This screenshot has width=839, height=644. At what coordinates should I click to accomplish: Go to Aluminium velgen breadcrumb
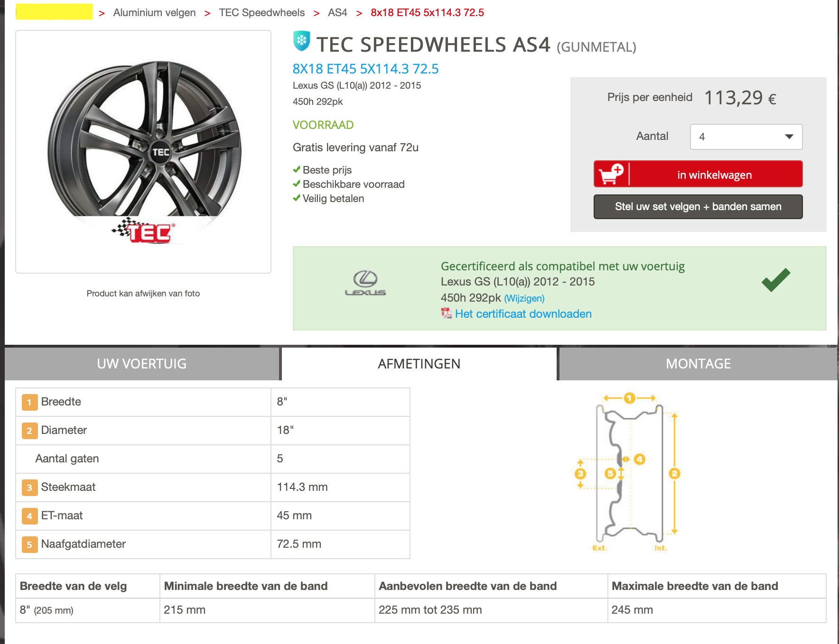154,13
